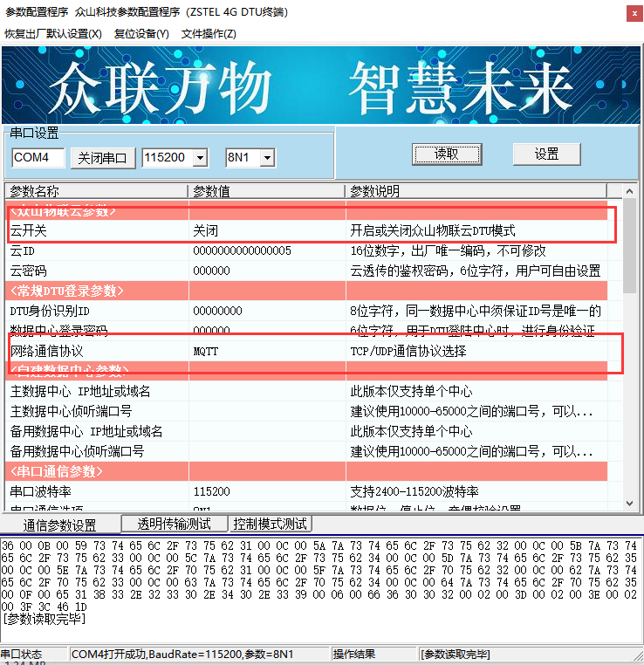644x665 pixels.
Task: Close the configuration program window
Action: 634,14
